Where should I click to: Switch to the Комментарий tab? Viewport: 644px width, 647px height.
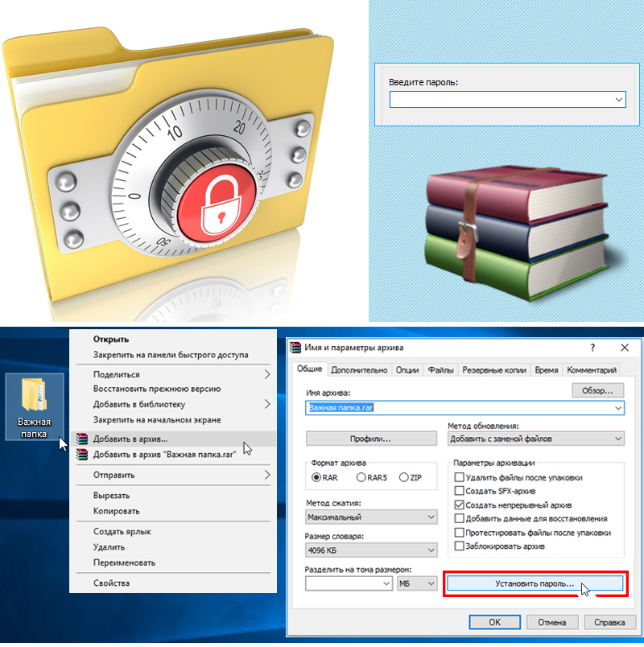click(x=592, y=370)
